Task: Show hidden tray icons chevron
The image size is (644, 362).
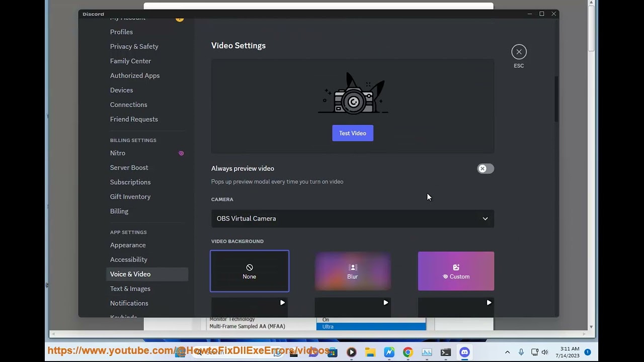Action: click(x=507, y=352)
